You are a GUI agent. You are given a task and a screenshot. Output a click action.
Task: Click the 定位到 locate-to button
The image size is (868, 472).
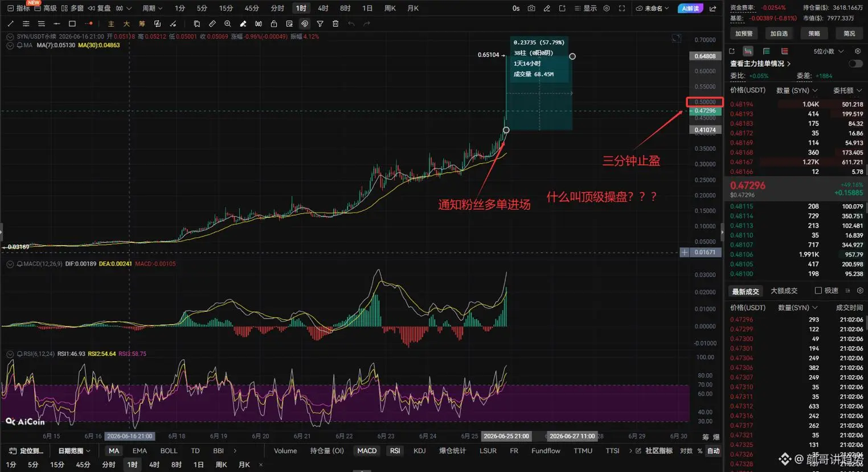coord(26,451)
